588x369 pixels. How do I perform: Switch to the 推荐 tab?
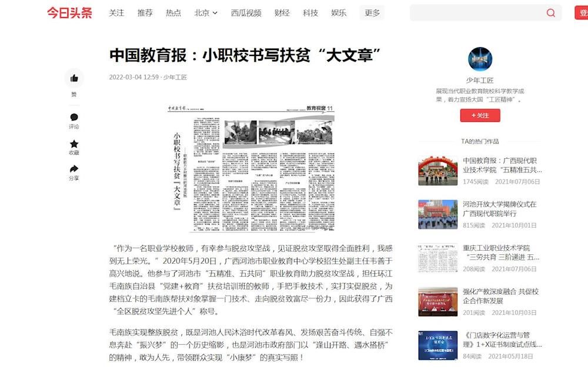(x=145, y=13)
